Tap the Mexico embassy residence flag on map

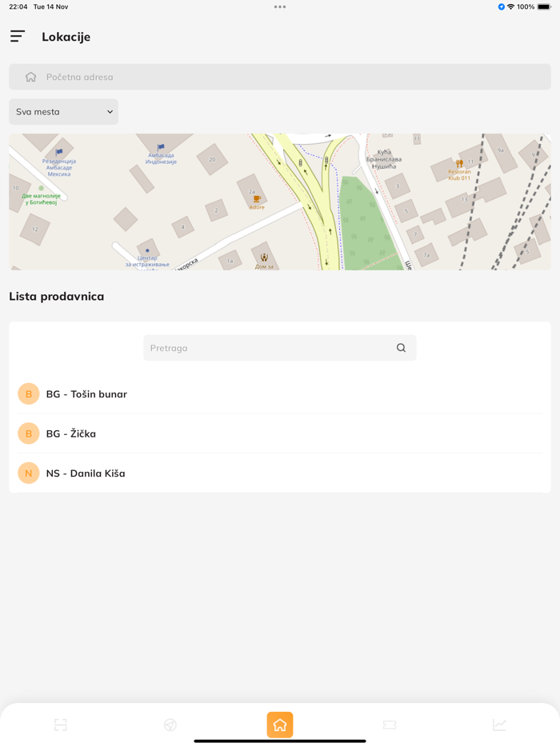click(x=59, y=153)
